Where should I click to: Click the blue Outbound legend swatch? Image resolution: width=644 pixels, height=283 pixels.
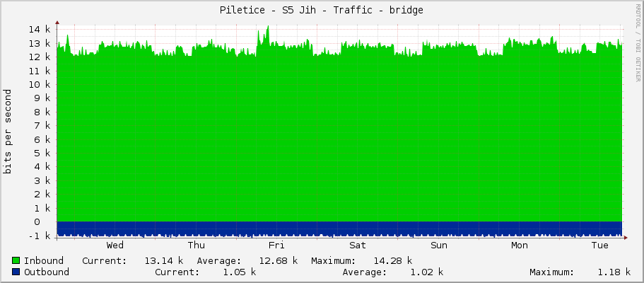click(16, 272)
